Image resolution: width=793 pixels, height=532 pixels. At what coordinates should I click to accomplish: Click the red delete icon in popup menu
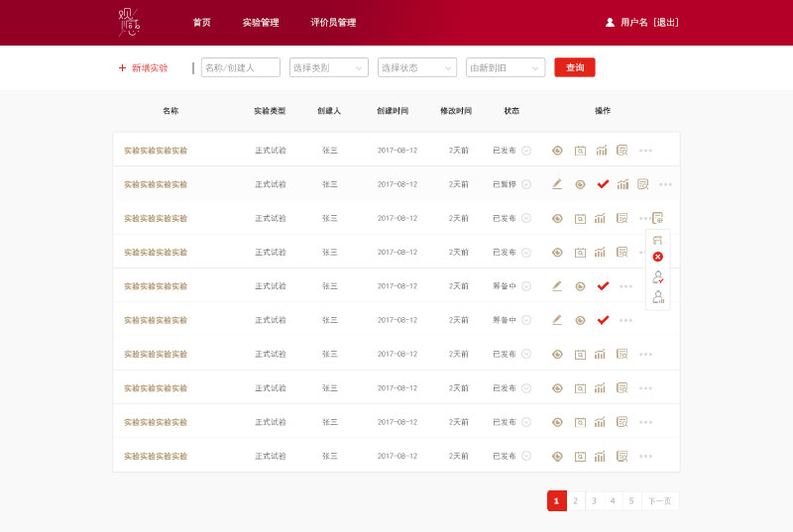(657, 257)
